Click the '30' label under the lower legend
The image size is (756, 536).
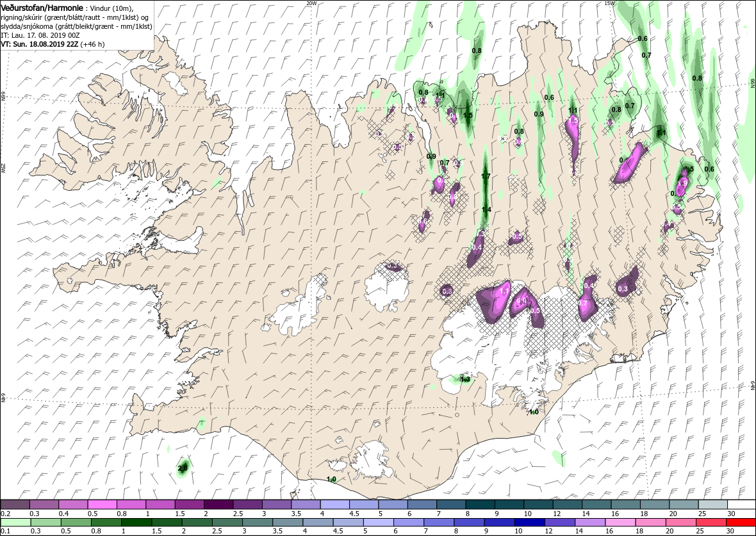[x=731, y=532]
